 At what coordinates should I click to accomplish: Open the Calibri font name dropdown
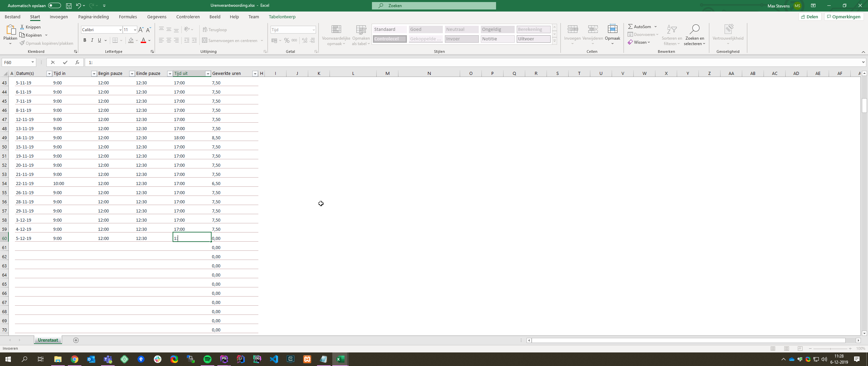(x=120, y=30)
